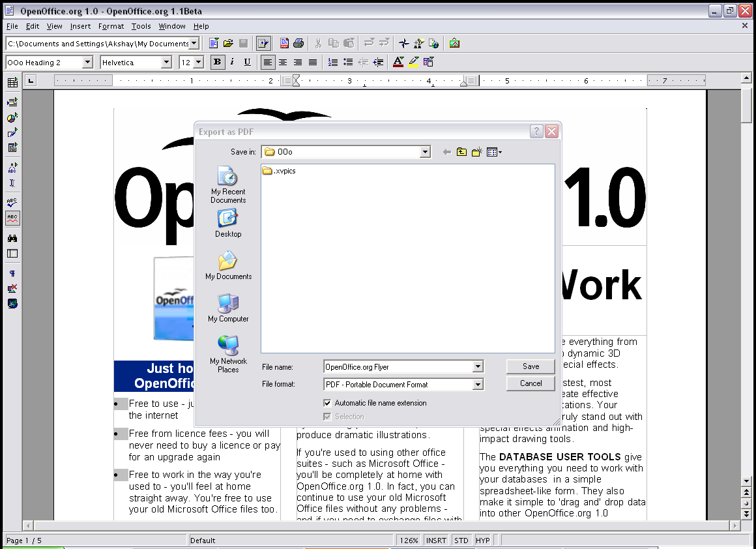Open My Network Places in dialog
The image size is (756, 549).
[x=228, y=355]
